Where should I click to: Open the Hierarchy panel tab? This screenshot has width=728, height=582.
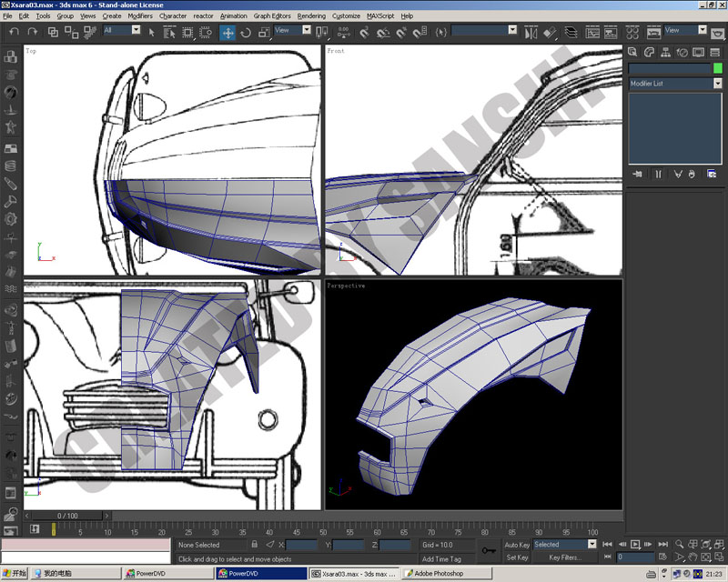pos(665,53)
